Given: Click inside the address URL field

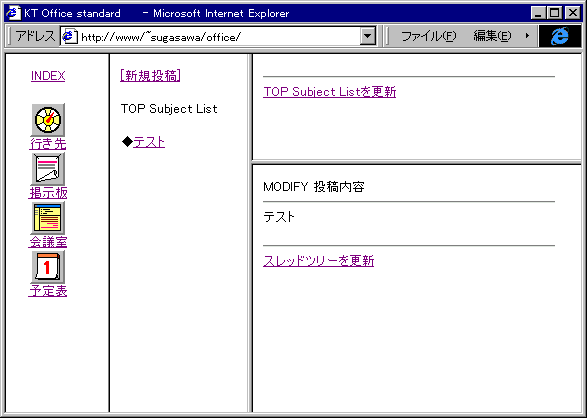Looking at the screenshot, I should [219, 37].
